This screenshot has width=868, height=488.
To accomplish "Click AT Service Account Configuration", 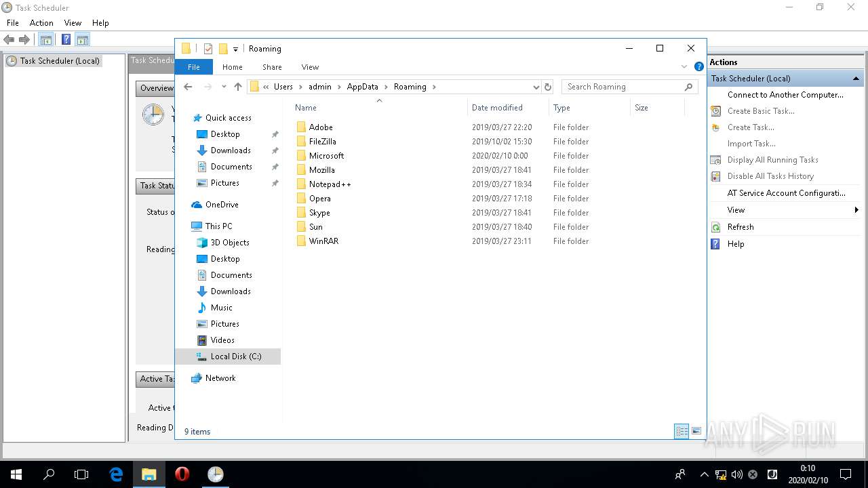I will pyautogui.click(x=787, y=193).
